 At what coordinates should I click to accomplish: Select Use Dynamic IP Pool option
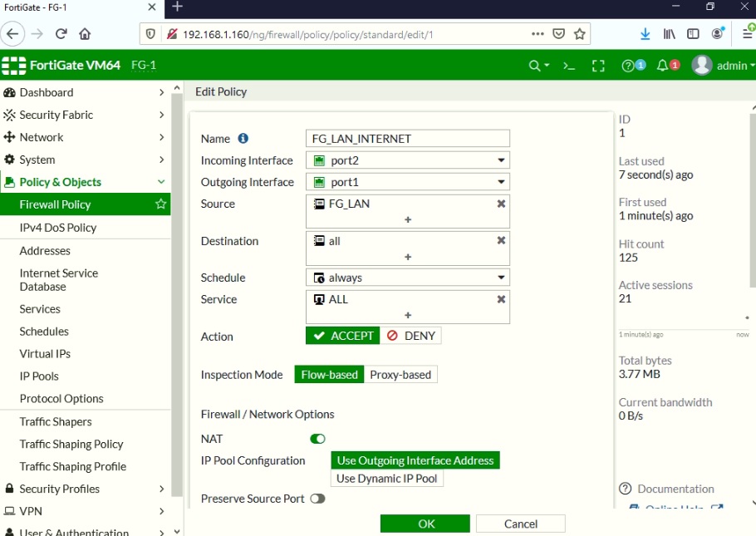click(386, 478)
